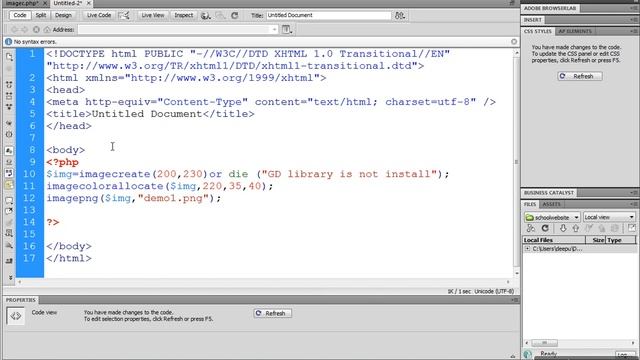This screenshot has width=640, height=360.
Task: Select the CSS Styles tab
Action: [538, 31]
